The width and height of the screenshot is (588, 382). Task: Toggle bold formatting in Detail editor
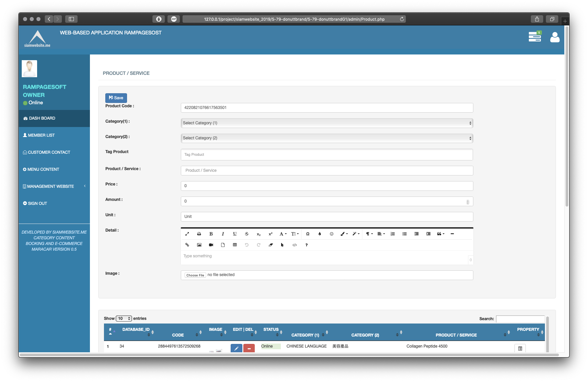point(211,234)
